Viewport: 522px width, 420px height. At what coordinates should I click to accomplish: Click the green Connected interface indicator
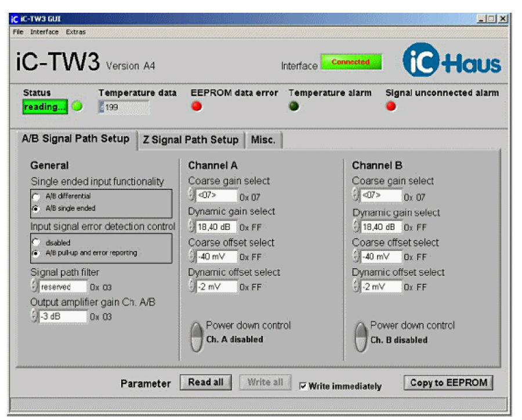[x=351, y=62]
